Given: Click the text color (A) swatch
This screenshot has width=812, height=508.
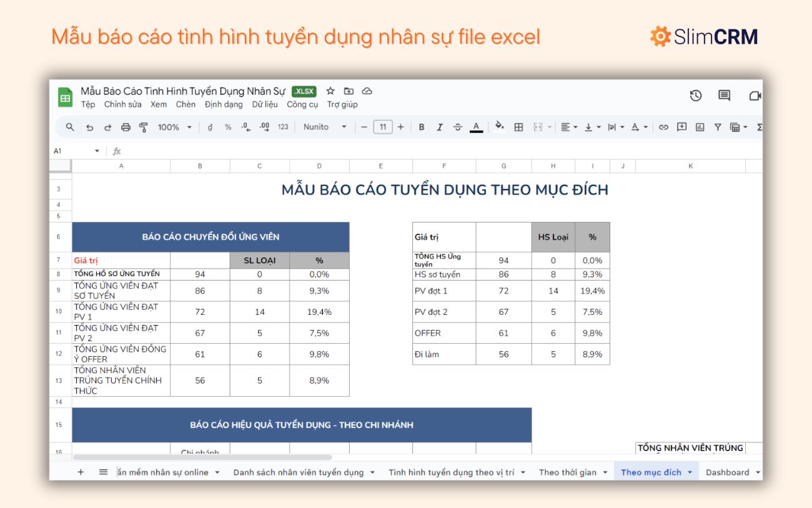Looking at the screenshot, I should (476, 127).
